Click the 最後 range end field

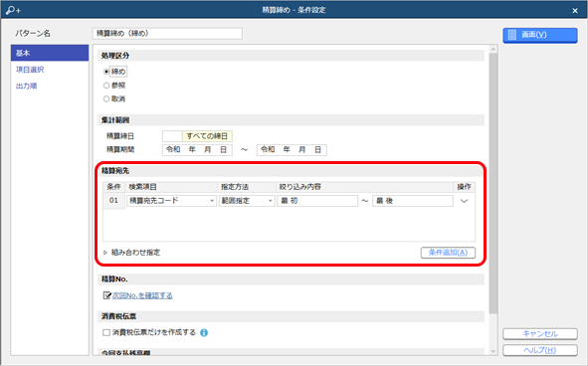[x=413, y=201]
